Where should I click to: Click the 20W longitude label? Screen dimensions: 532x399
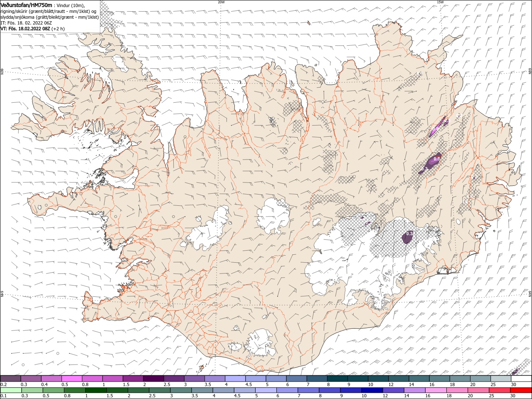point(221,2)
